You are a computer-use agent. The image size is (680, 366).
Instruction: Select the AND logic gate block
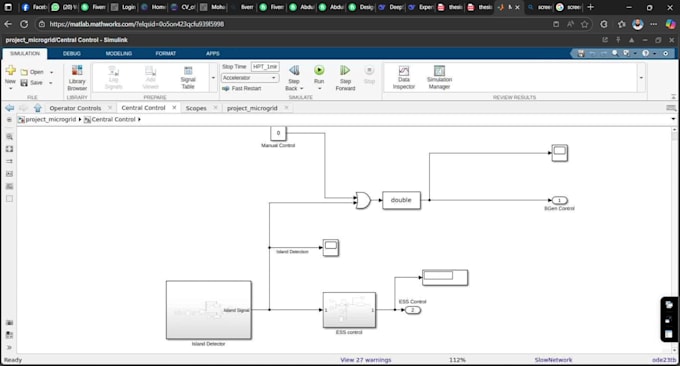point(363,200)
